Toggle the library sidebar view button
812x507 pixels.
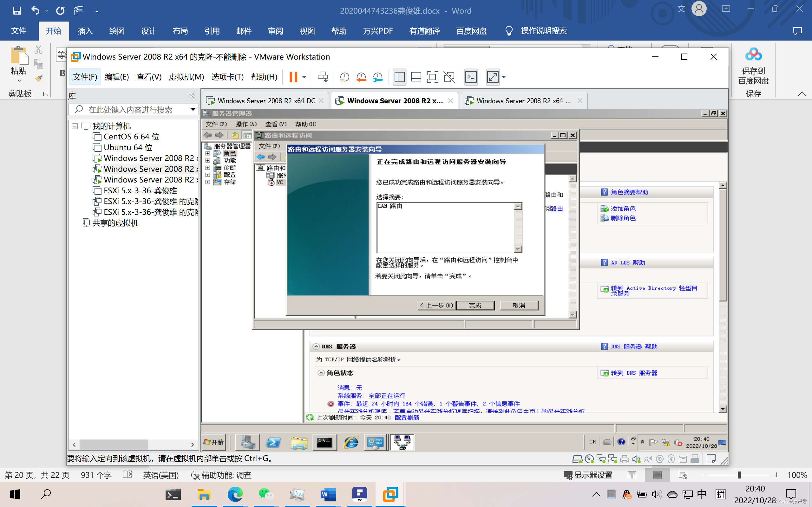pos(399,77)
